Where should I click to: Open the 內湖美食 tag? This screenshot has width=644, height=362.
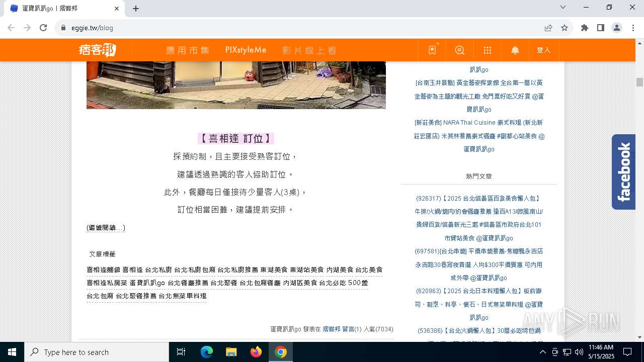(x=340, y=270)
